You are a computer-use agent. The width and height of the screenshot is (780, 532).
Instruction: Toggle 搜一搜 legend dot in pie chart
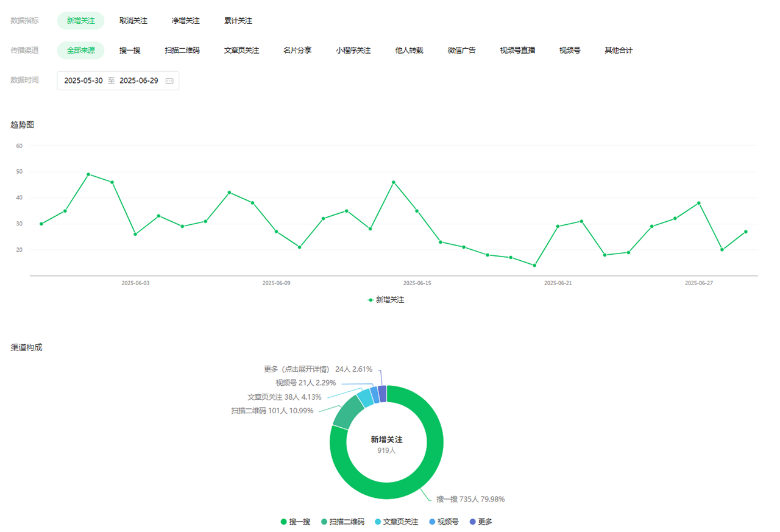[x=283, y=522]
